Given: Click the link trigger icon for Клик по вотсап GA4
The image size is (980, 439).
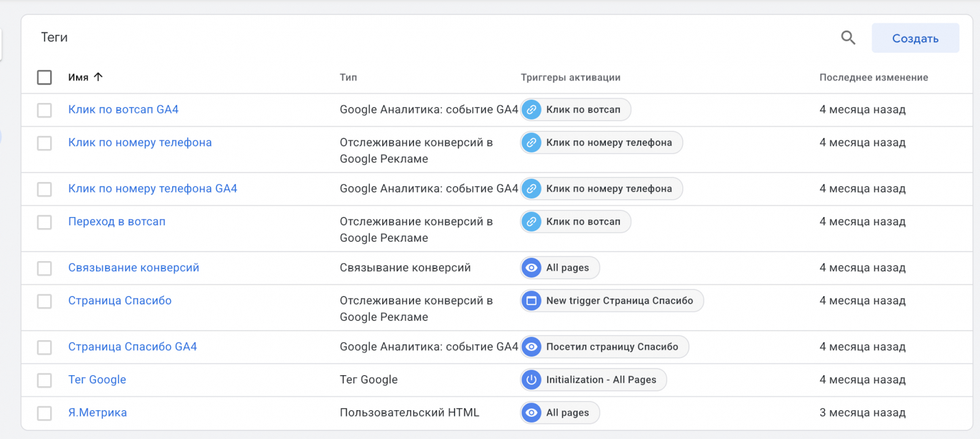Looking at the screenshot, I should [532, 110].
